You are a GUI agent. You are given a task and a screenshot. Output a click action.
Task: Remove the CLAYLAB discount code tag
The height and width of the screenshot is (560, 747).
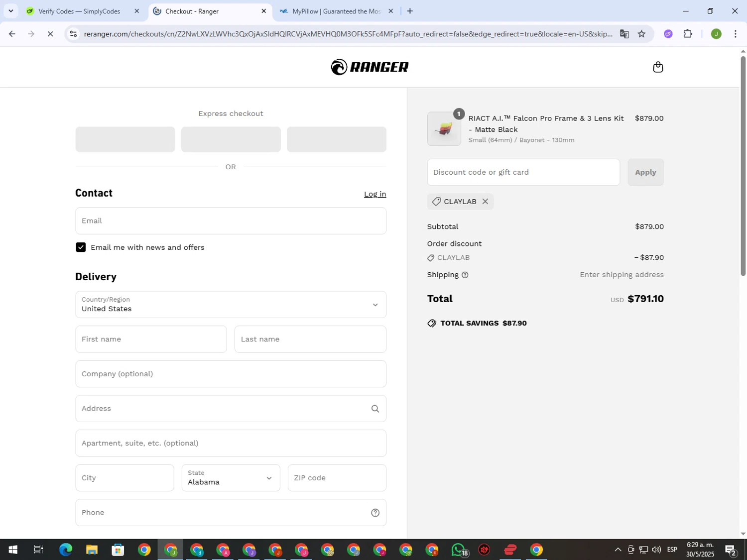point(485,202)
